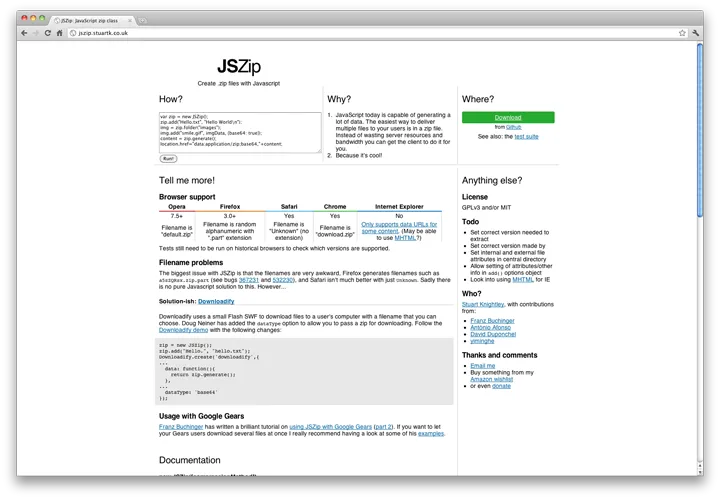
Task: Click the Documentation heading
Action: (190, 460)
